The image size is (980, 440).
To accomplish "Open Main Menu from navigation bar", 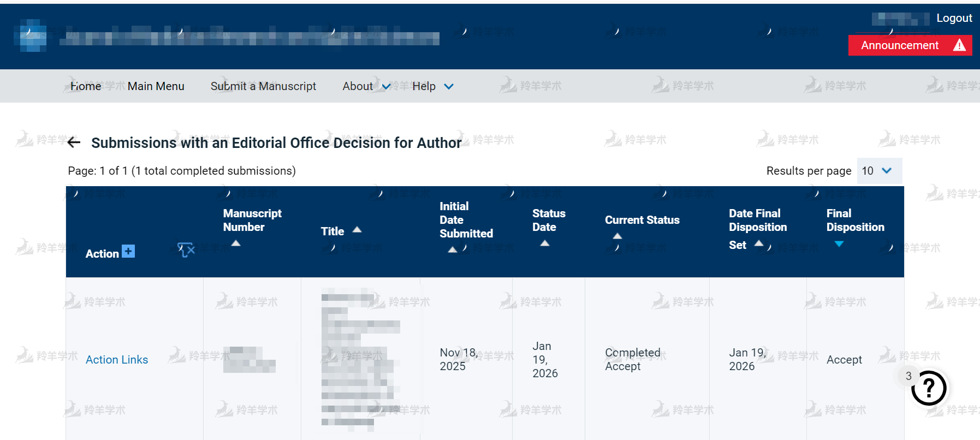I will point(156,86).
